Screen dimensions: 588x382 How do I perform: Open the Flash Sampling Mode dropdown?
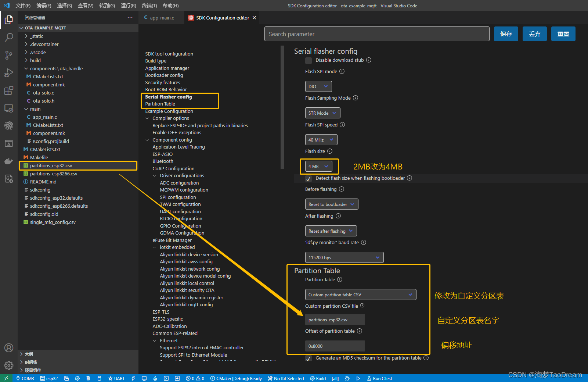point(323,113)
